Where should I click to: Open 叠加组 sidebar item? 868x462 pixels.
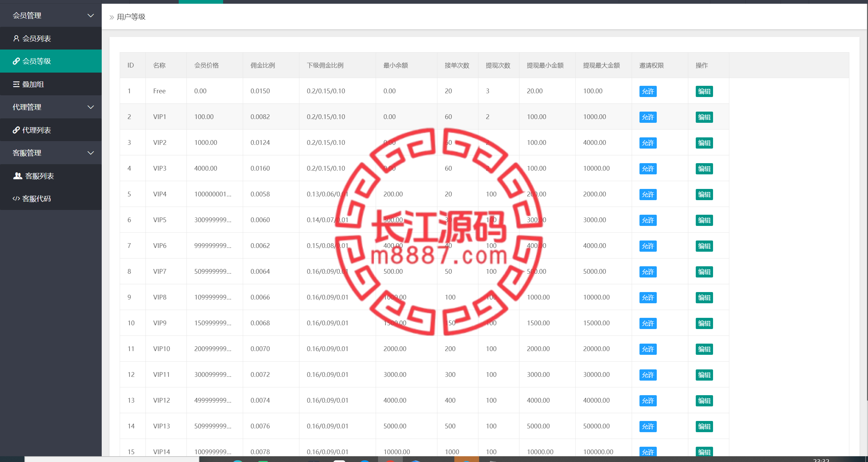coord(51,84)
